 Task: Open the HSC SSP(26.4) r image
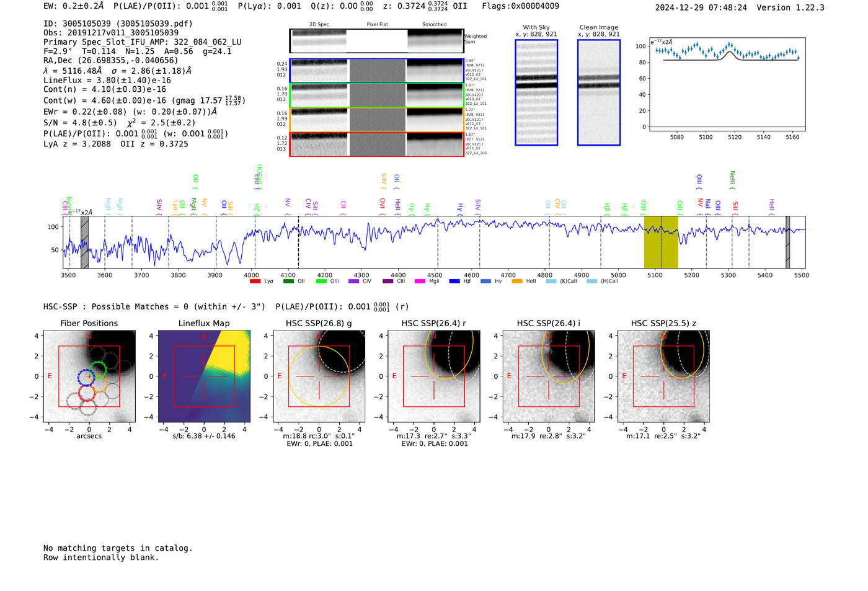coord(434,376)
